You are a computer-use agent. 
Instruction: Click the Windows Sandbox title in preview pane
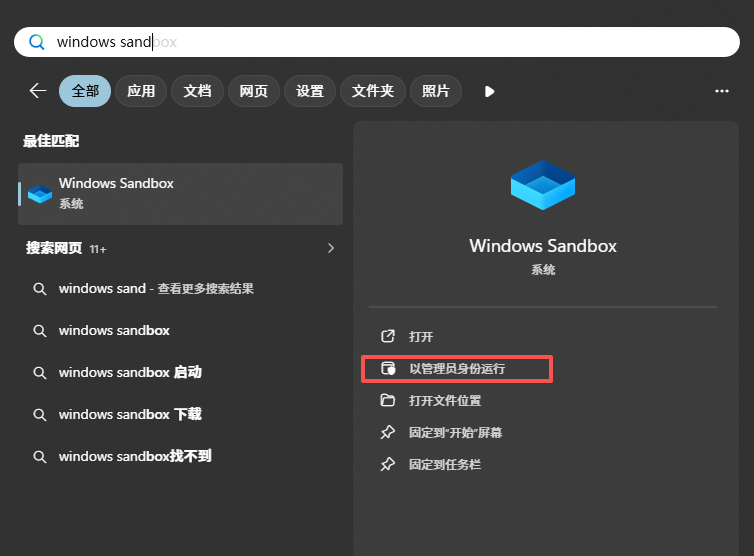coord(543,246)
